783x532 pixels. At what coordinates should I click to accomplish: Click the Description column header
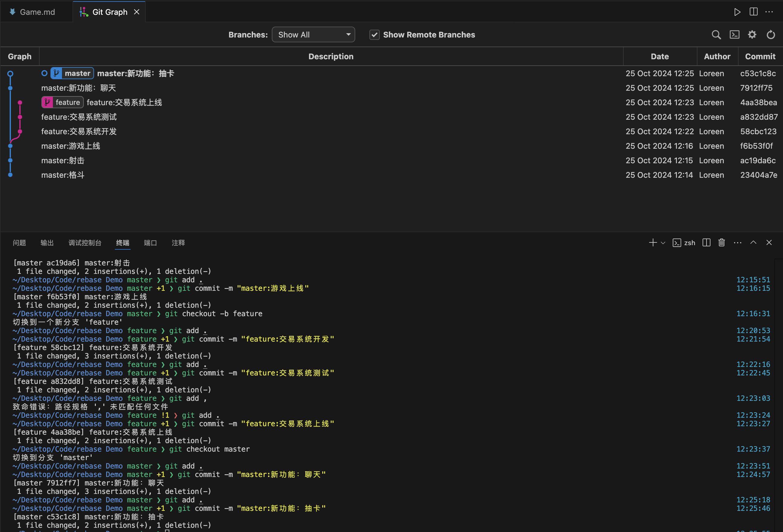pos(331,56)
